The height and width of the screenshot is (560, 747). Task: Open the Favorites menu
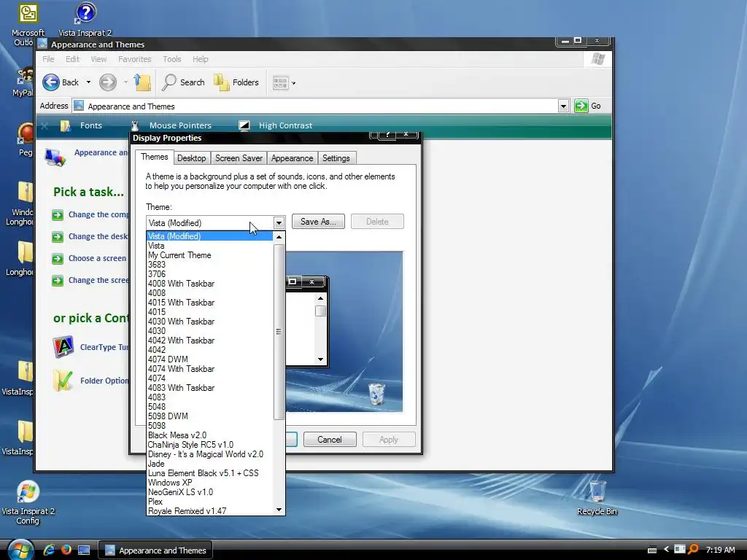tap(134, 59)
